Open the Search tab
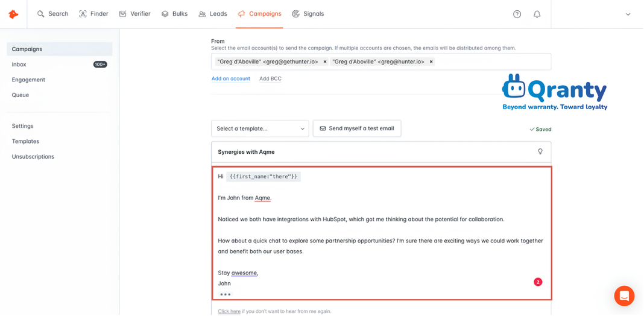 click(x=52, y=14)
